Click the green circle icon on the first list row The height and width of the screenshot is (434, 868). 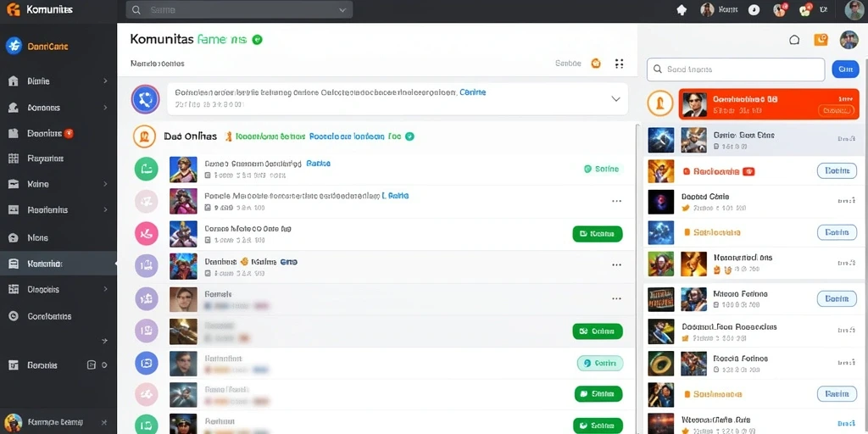(x=146, y=169)
